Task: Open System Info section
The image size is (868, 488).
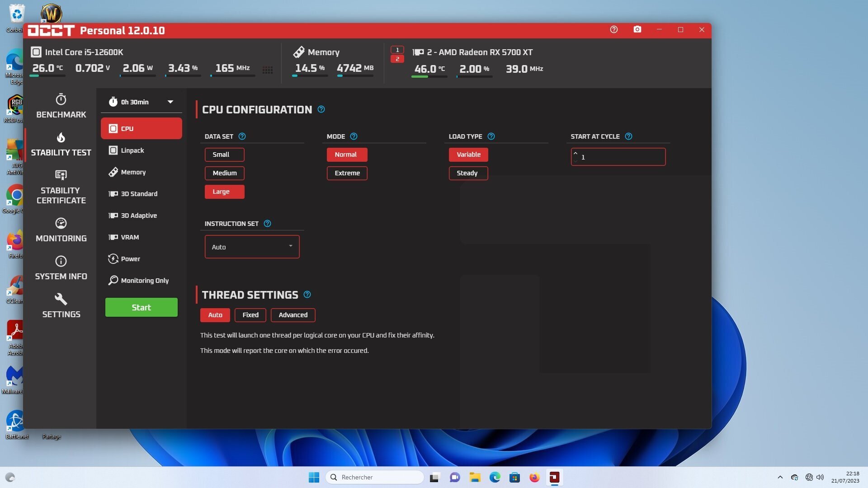Action: 61,268
